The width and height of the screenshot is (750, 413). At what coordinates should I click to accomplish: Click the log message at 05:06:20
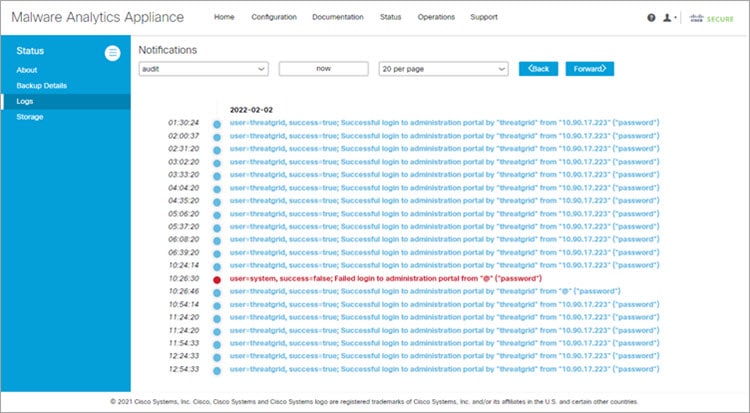[444, 213]
